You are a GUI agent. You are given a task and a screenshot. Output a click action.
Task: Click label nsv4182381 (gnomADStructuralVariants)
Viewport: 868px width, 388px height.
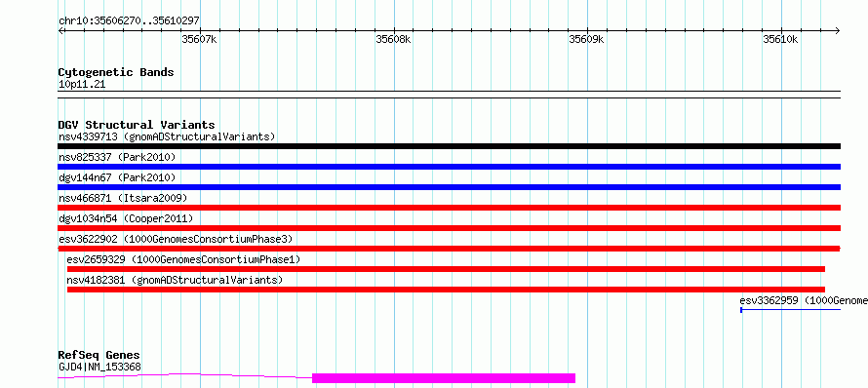[175, 280]
